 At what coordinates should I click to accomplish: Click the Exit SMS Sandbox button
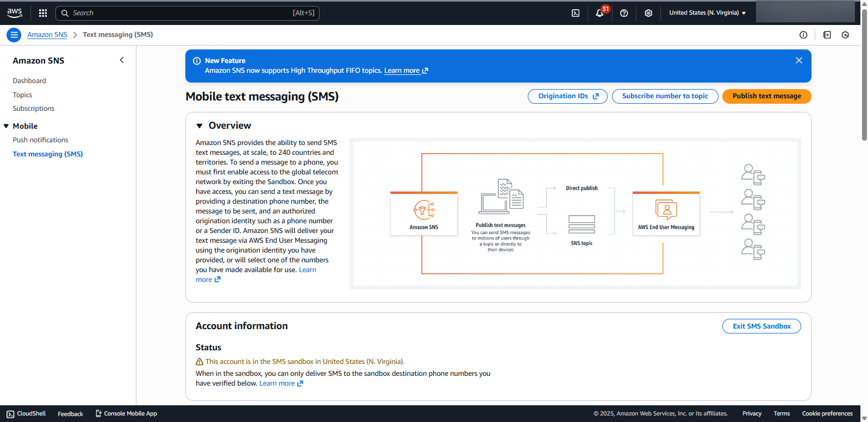[761, 326]
